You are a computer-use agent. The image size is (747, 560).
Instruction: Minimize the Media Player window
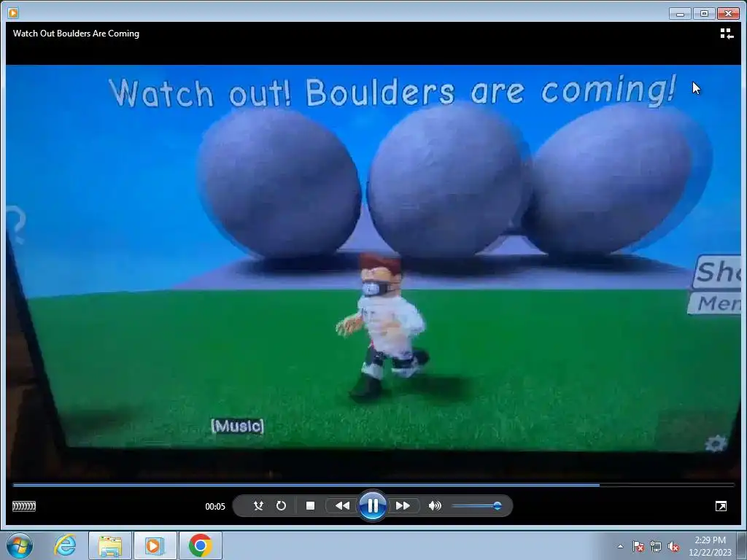(x=680, y=13)
